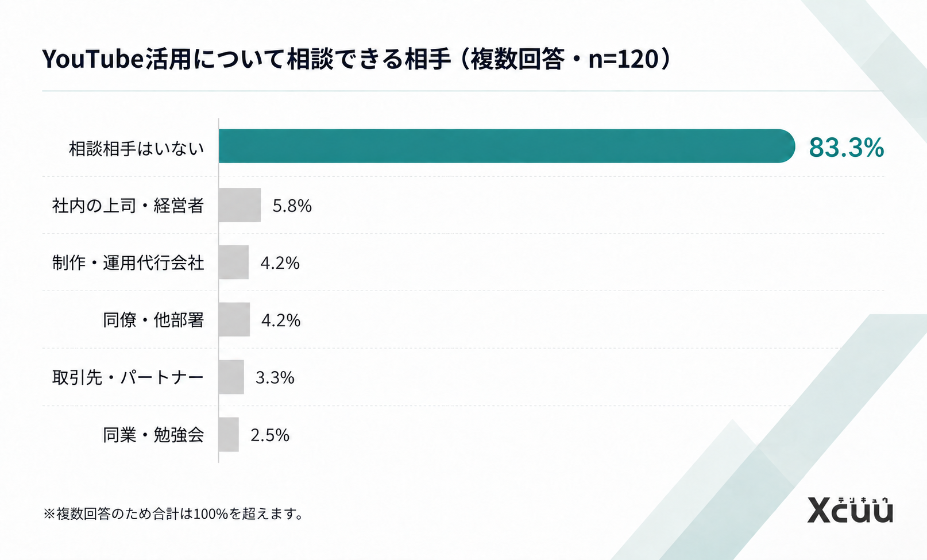
Task: Select the 同僚・他部署 gray bar
Action: 234,319
